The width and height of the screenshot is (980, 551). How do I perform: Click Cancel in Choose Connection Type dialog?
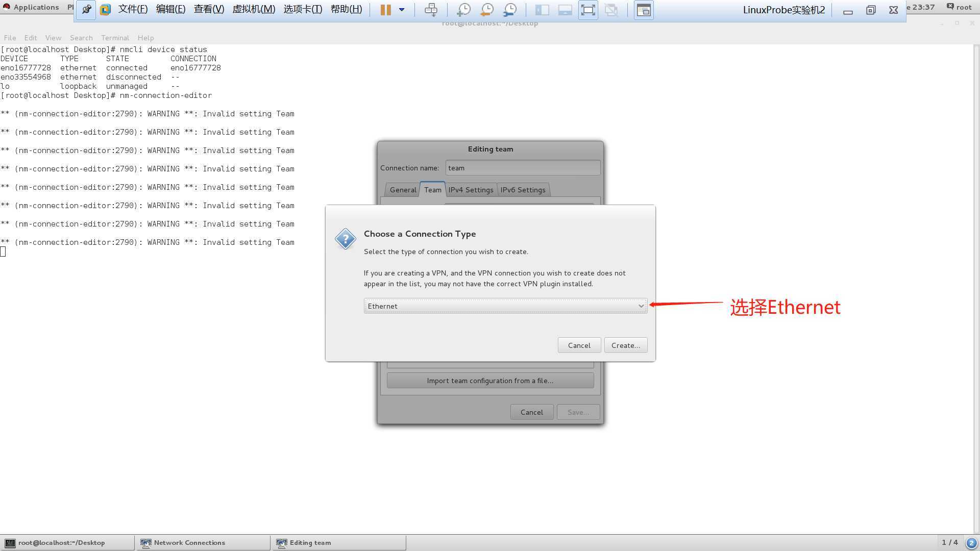(x=578, y=344)
